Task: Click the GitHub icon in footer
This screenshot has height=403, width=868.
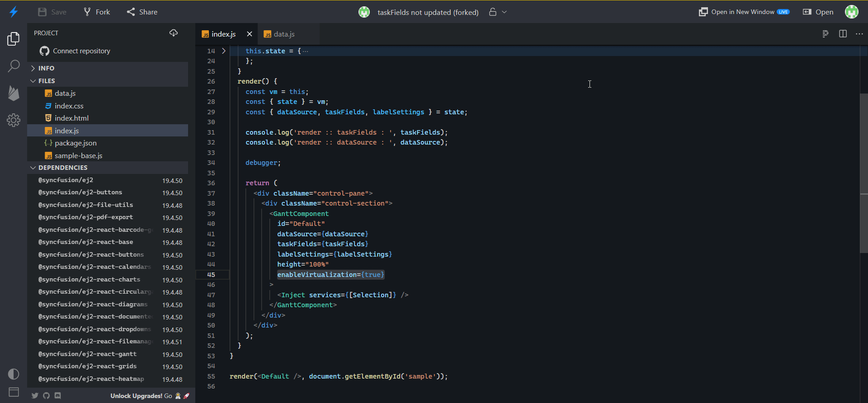Action: click(x=46, y=396)
